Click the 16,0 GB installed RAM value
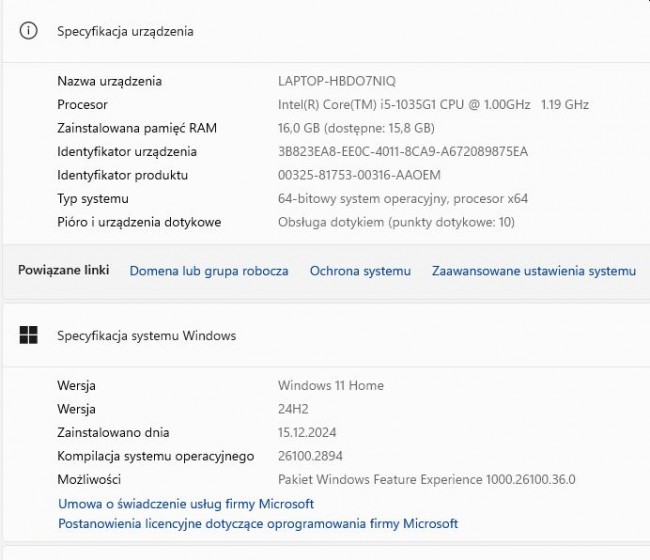 click(355, 128)
